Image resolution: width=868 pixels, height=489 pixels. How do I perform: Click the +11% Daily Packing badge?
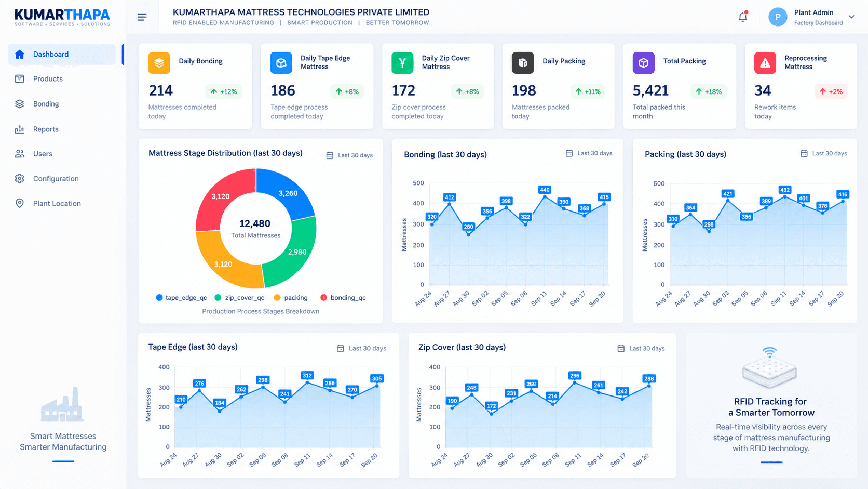click(588, 91)
